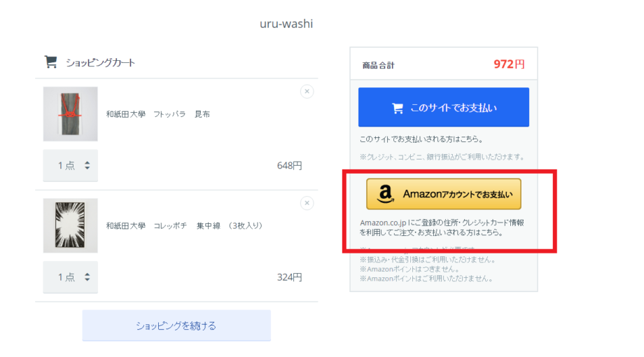Open the フトッパラ 昆布 product thumbnail
The image size is (644, 357).
(x=70, y=114)
